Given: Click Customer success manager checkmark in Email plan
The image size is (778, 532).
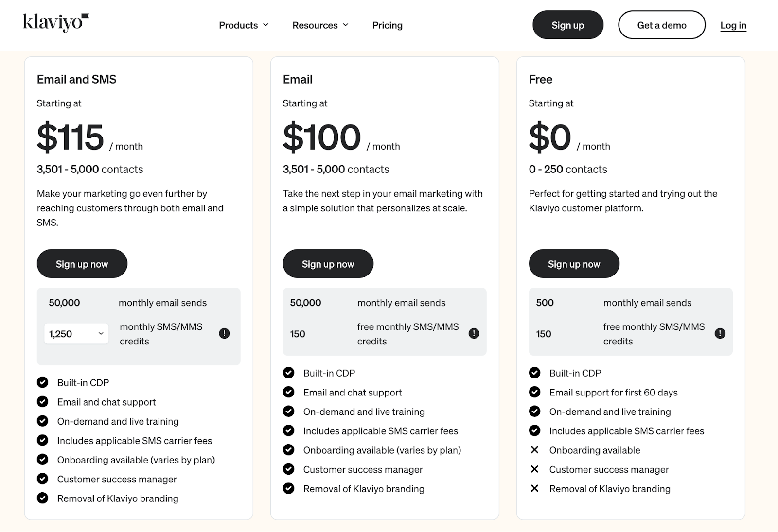Looking at the screenshot, I should tap(289, 469).
